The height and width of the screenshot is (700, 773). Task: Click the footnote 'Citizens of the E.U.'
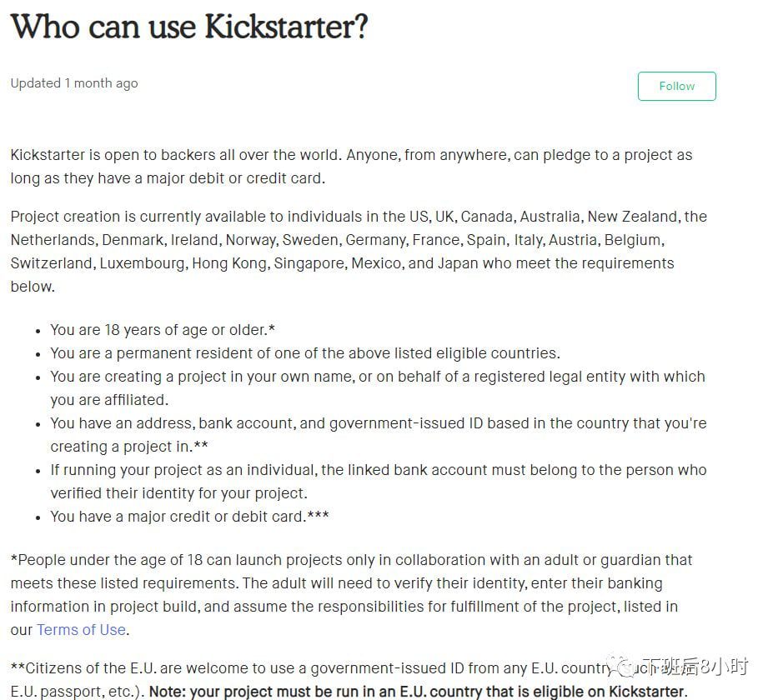tap(310, 680)
